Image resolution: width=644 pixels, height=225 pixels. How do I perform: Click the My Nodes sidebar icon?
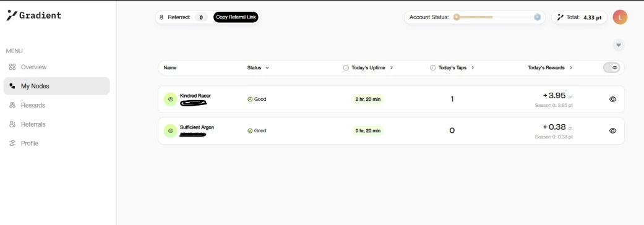[12, 86]
